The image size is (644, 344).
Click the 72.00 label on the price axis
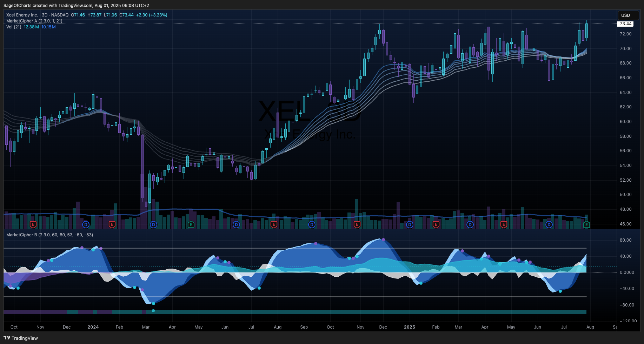pos(625,34)
